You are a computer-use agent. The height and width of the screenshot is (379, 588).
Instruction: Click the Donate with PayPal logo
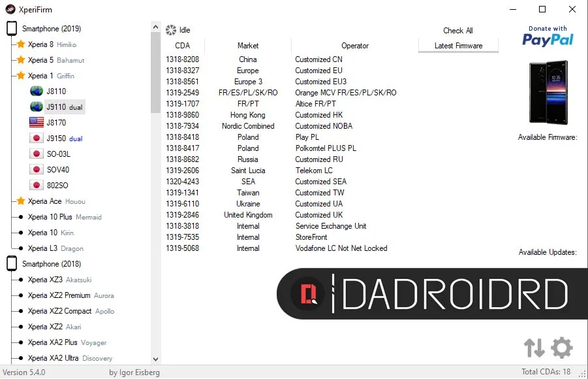[x=548, y=37]
